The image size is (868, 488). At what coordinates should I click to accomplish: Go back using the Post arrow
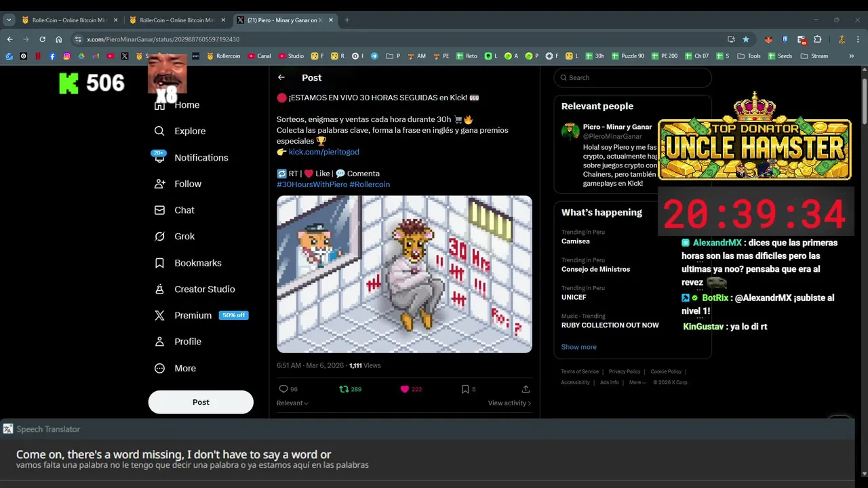tap(281, 78)
